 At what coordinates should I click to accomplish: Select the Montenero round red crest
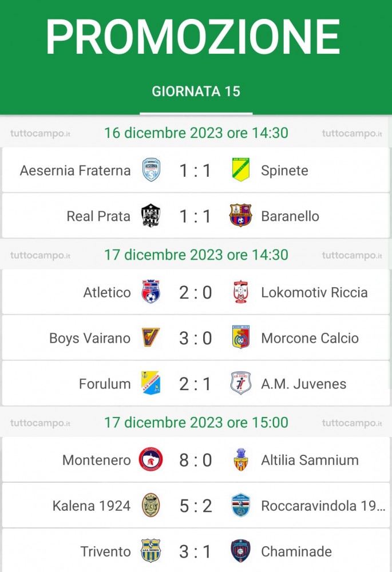pyautogui.click(x=151, y=459)
